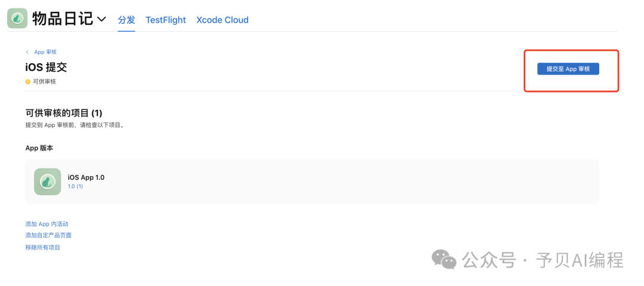Click the 移除所有项目 link
Image resolution: width=644 pixels, height=286 pixels.
[43, 247]
